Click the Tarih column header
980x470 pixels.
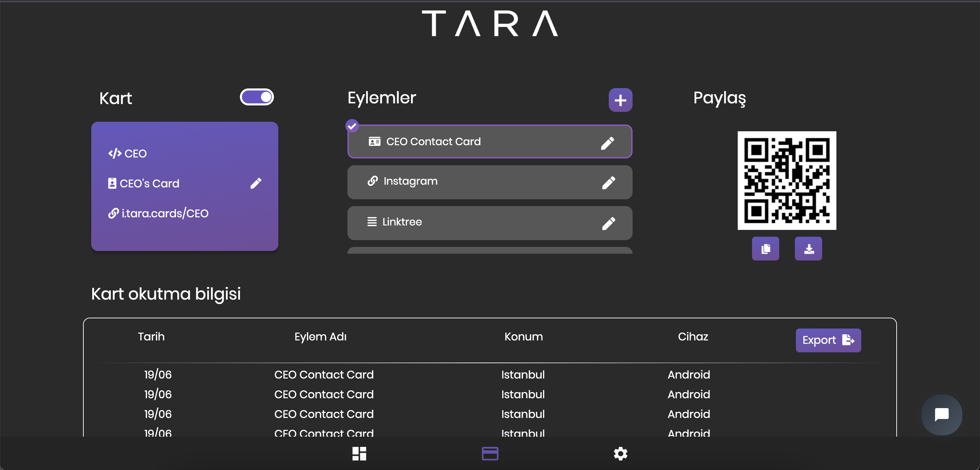pyautogui.click(x=151, y=337)
